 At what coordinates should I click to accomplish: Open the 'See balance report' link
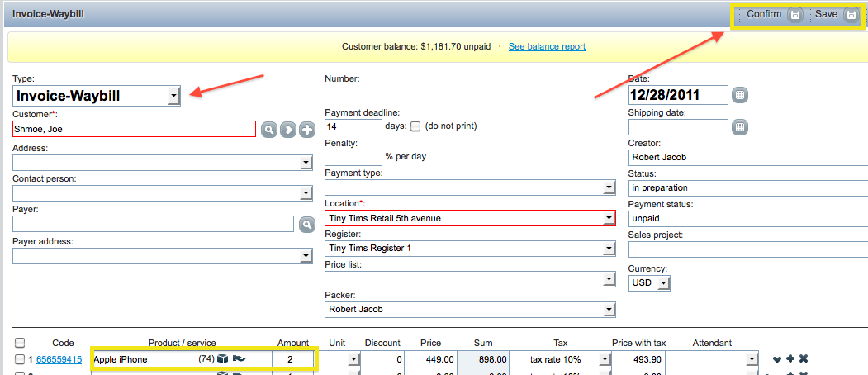point(547,46)
